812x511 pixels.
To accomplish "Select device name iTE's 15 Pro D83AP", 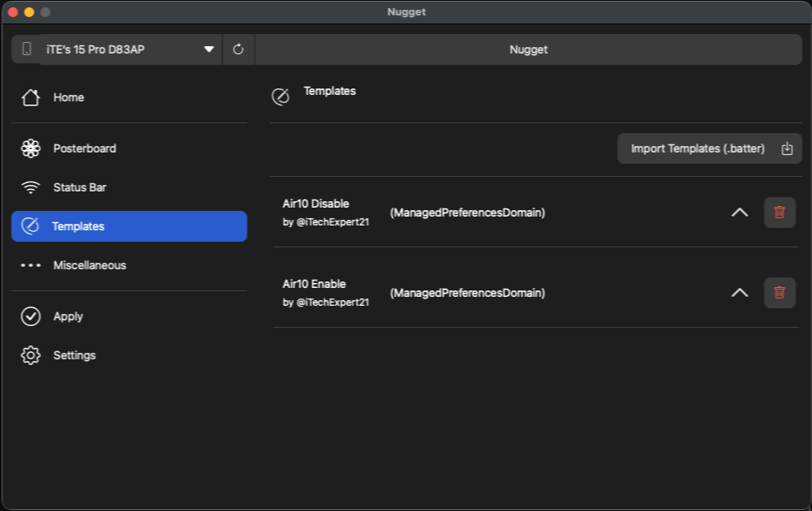I will coord(96,49).
